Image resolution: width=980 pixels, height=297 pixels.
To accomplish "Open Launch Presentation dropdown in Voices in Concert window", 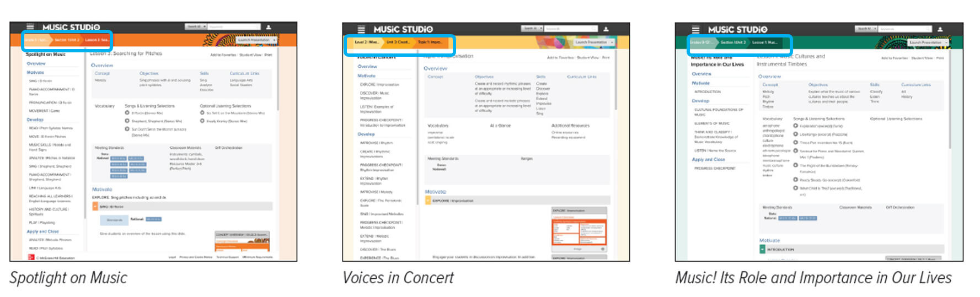I will (x=593, y=42).
